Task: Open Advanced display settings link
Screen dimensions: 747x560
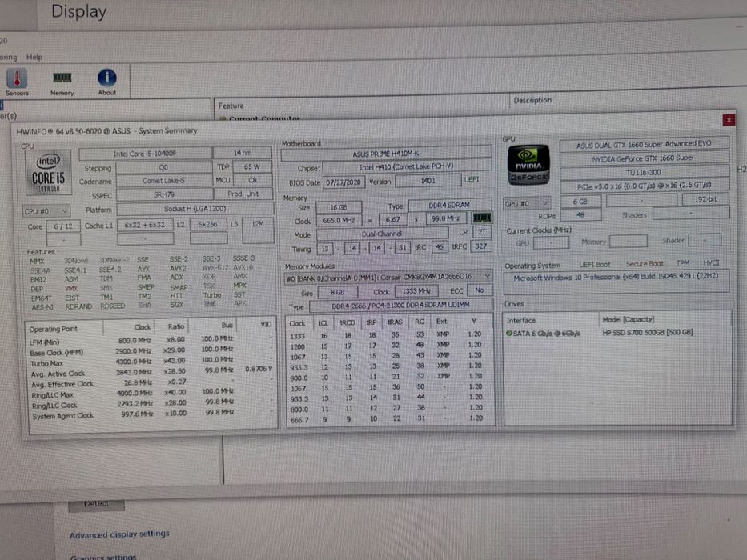Action: pos(119,534)
